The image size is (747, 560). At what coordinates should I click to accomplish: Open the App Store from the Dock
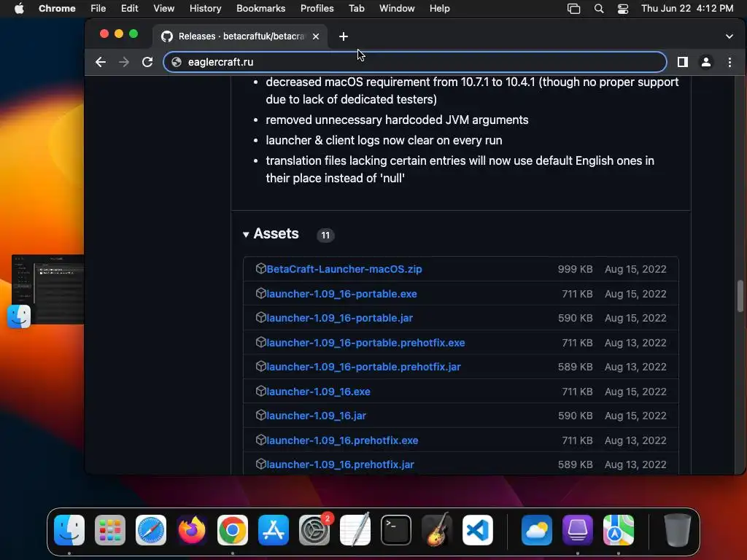point(274,530)
